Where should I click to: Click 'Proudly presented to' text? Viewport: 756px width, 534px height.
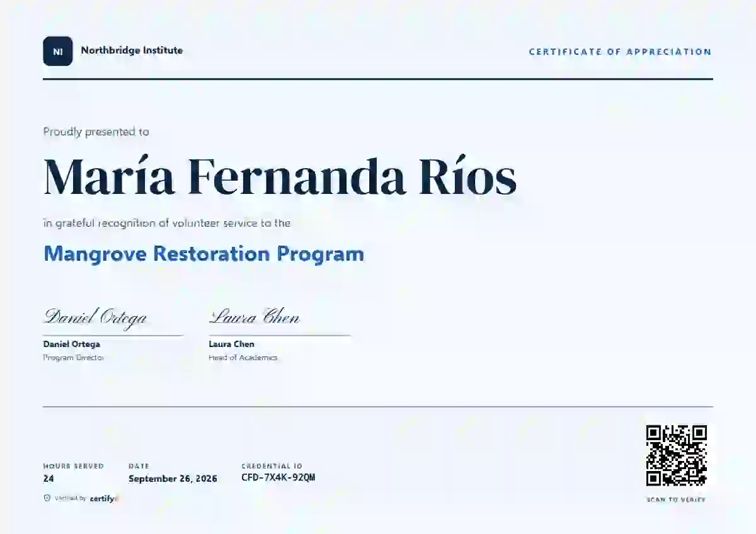coord(96,132)
